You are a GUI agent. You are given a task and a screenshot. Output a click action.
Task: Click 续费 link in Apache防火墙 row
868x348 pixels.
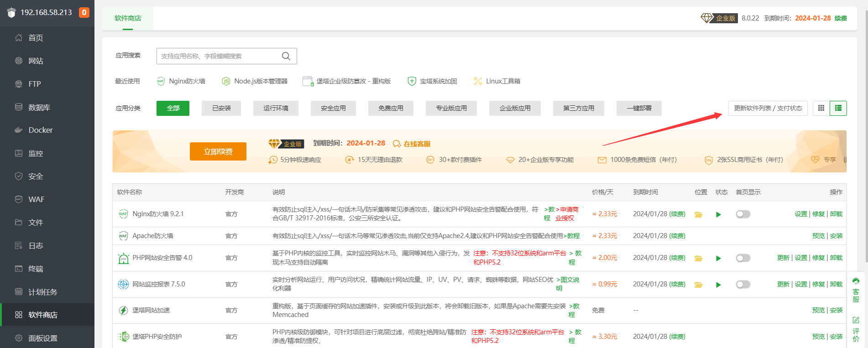pos(677,236)
